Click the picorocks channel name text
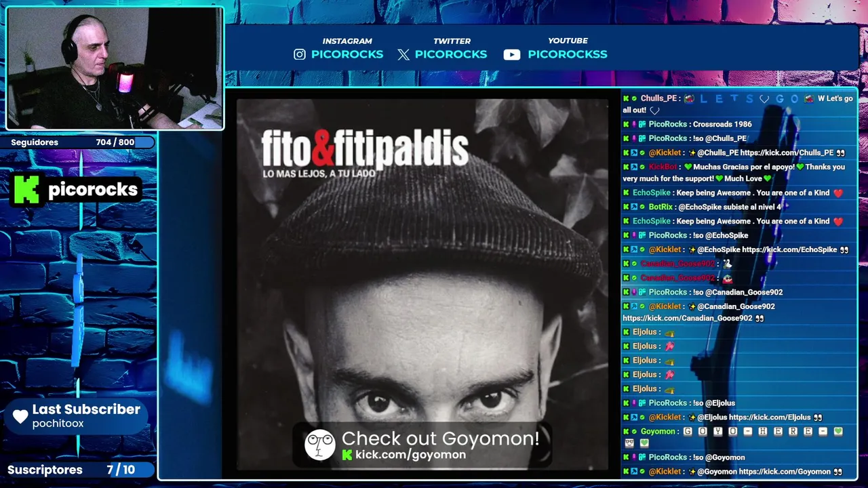 click(93, 190)
